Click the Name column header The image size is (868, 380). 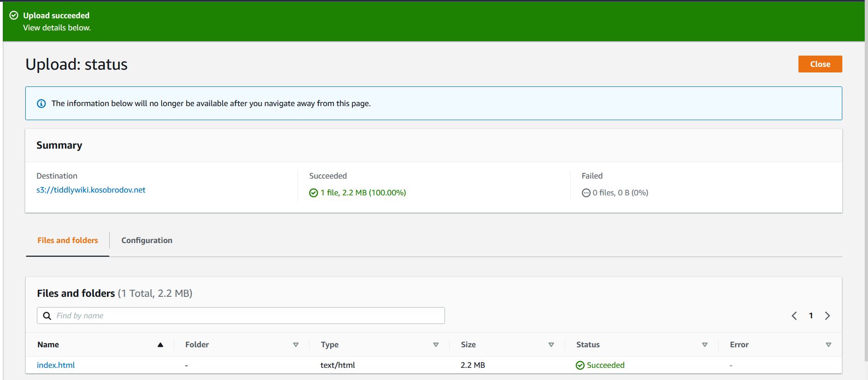point(48,344)
